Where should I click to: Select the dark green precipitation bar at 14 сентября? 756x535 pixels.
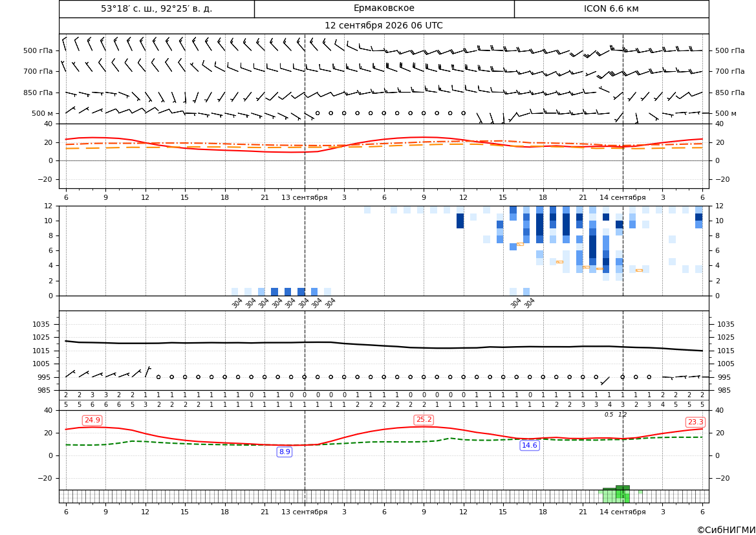(622, 488)
